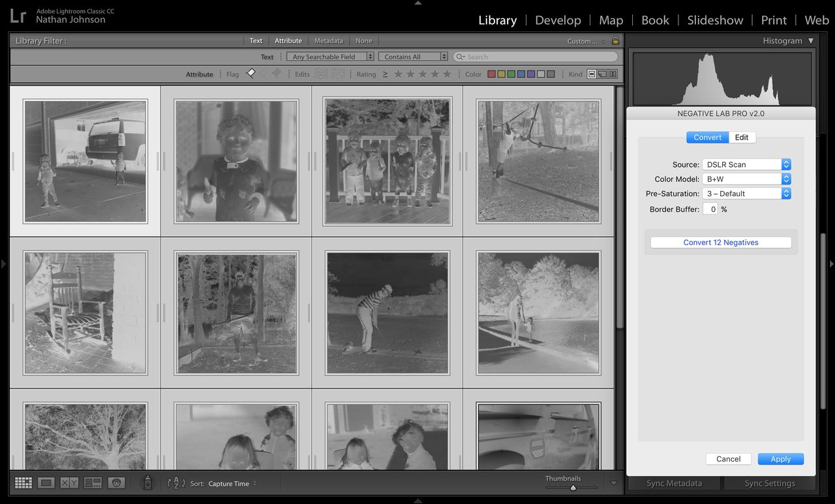Filter by edited photos icon
Viewport: 835px width, 504px height.
(321, 74)
